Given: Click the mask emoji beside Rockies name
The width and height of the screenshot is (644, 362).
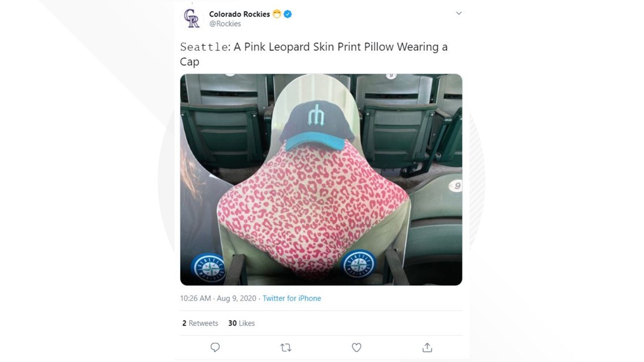Looking at the screenshot, I should 277,14.
